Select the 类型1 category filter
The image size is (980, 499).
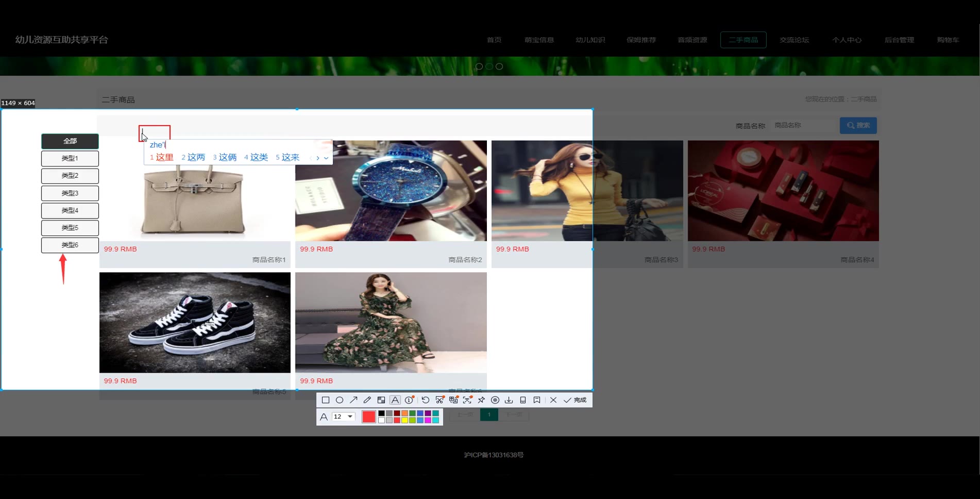pyautogui.click(x=70, y=158)
